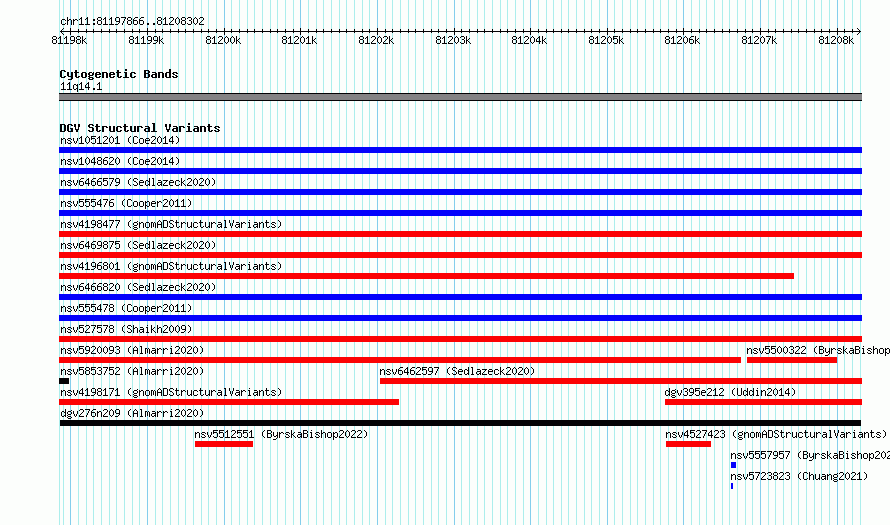Click the 81205k ruler position

(x=606, y=40)
